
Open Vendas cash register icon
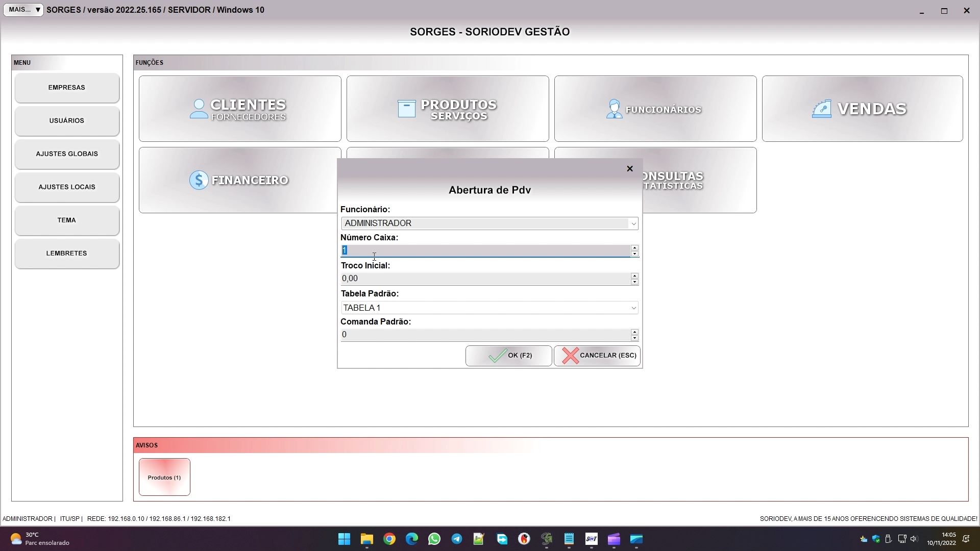coord(821,109)
